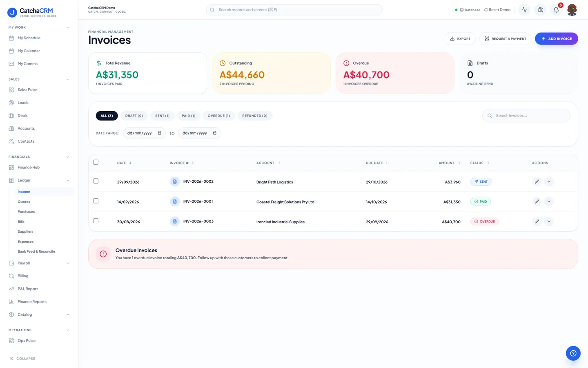This screenshot has height=368, width=588.
Task: Sort by Status column arrows
Action: (488, 163)
